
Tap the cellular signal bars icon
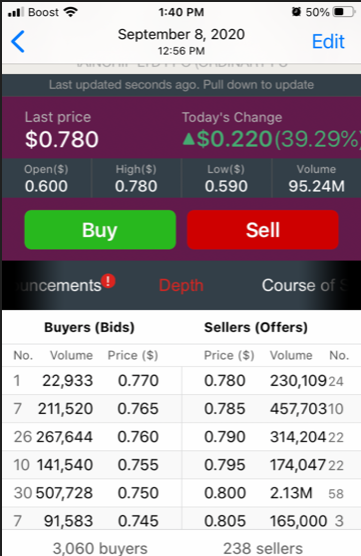click(16, 12)
